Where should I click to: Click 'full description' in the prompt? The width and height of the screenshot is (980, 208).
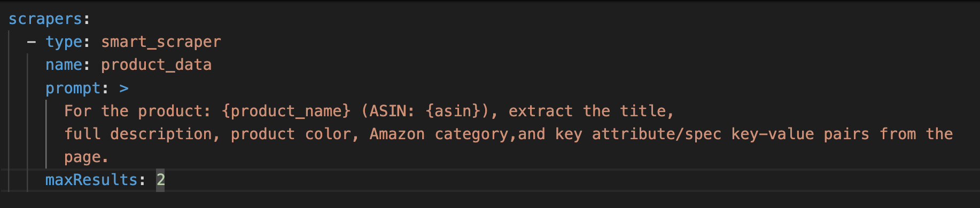point(138,134)
